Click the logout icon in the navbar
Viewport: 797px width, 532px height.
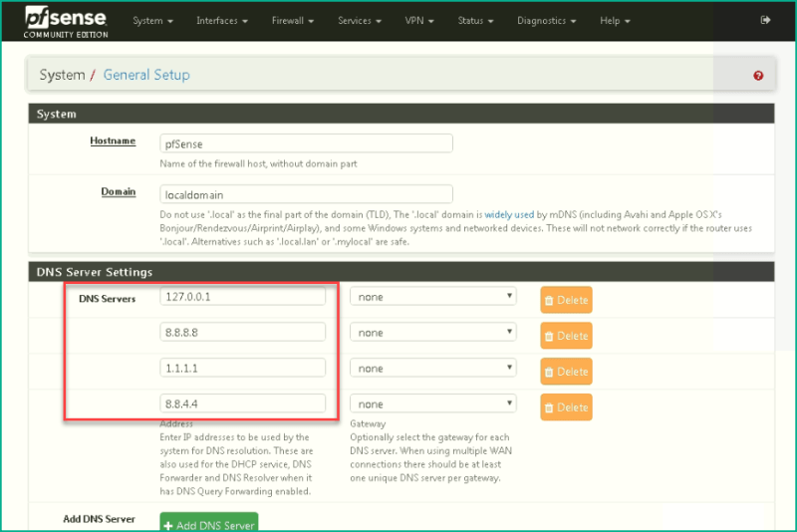(765, 20)
